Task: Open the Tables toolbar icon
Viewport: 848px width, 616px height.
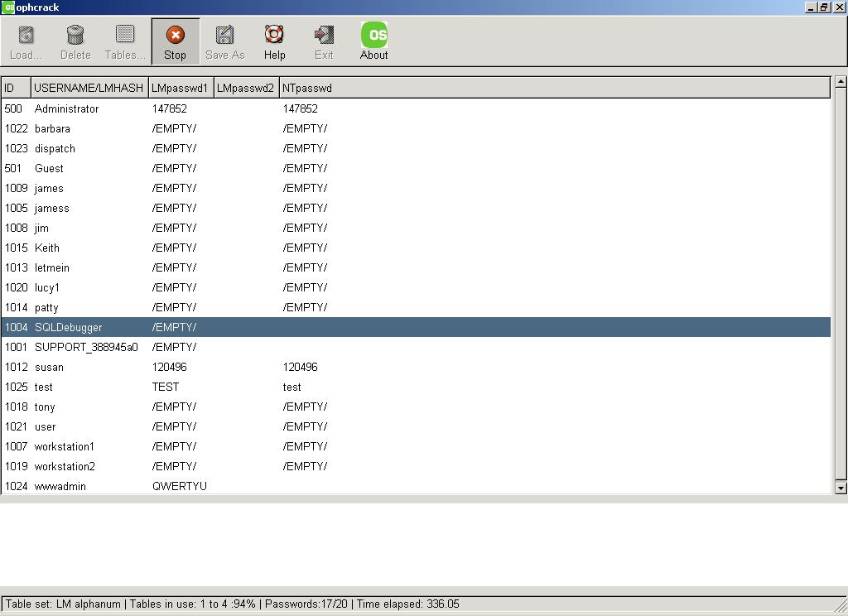Action: coord(125,35)
